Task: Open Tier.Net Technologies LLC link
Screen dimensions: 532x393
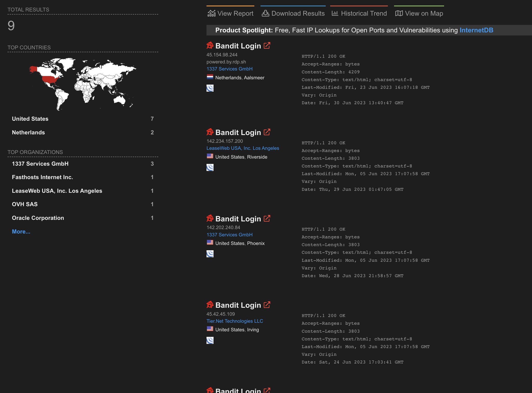Action: pyautogui.click(x=235, y=321)
